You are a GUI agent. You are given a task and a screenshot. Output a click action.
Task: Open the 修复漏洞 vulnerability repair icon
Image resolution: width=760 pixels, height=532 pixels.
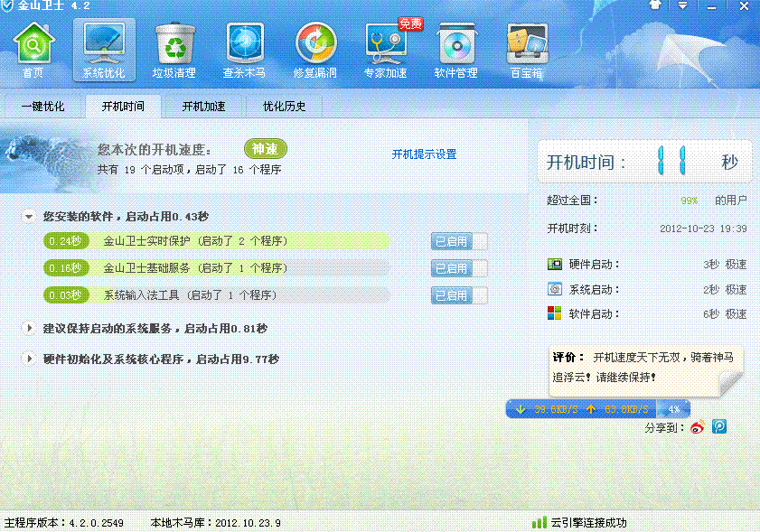pos(315,50)
